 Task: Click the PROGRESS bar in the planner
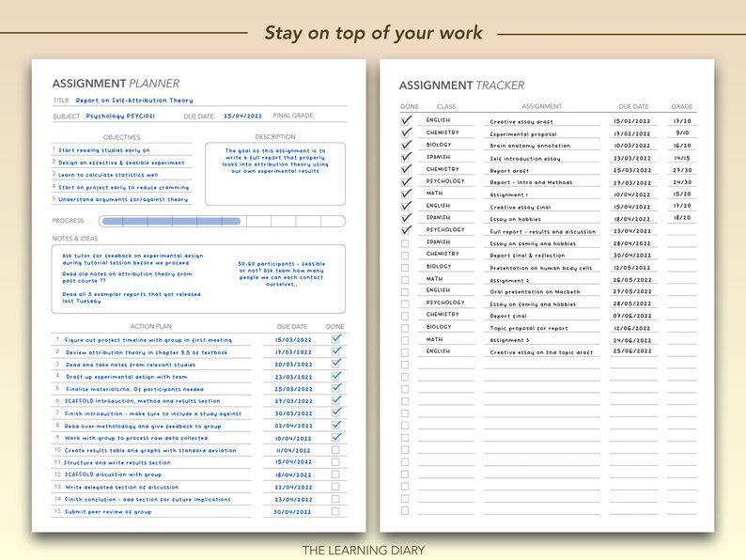[x=222, y=221]
